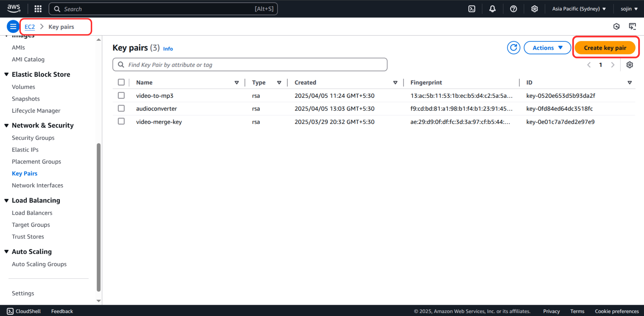Image resolution: width=644 pixels, height=316 pixels.
Task: Click the CloudShell icon in footer
Action: click(10, 311)
